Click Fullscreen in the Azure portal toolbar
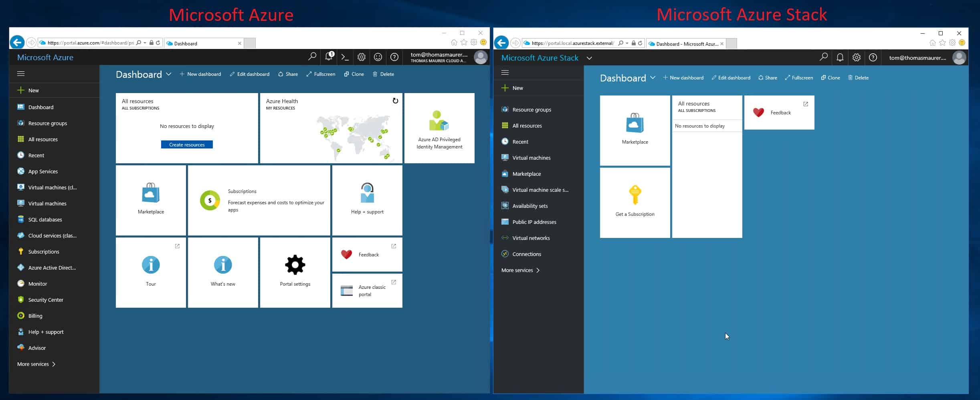Screen dimensions: 980x400 coord(321,74)
